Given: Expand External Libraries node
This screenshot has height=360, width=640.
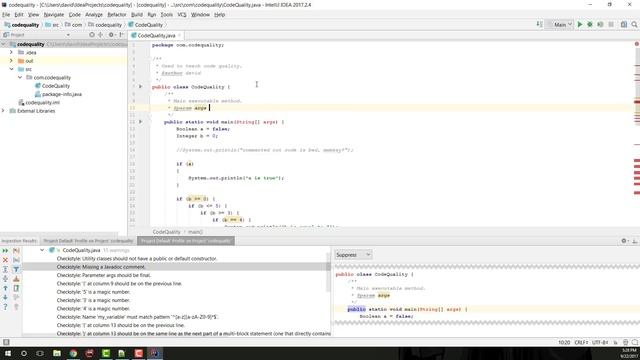Looking at the screenshot, I should pyautogui.click(x=3, y=111).
